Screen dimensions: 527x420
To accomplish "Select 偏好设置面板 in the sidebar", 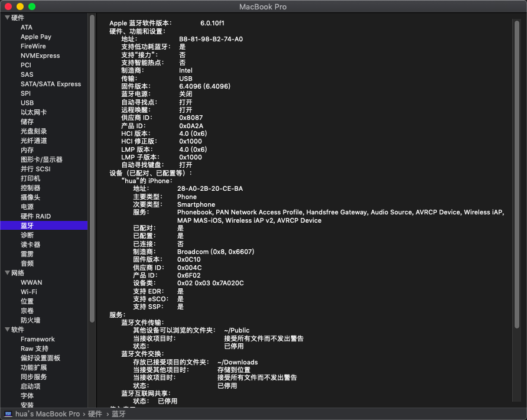I will [40, 358].
